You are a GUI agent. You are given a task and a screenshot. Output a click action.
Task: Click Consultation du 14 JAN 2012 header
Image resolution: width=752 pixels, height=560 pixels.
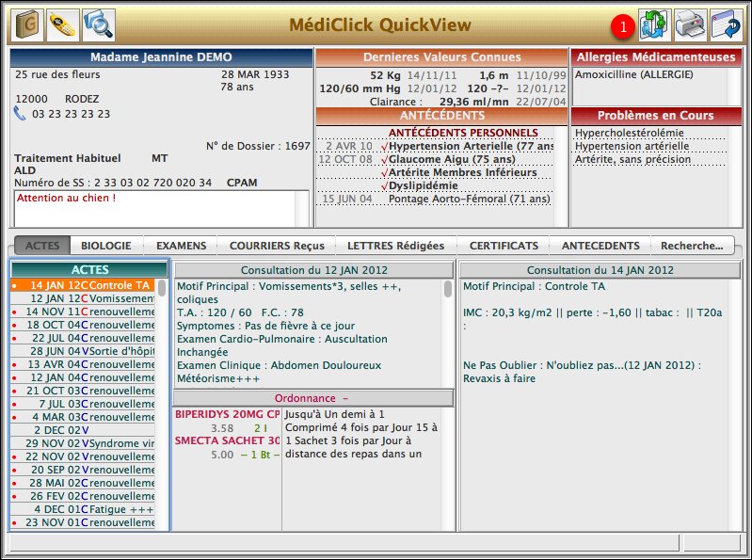click(x=600, y=270)
